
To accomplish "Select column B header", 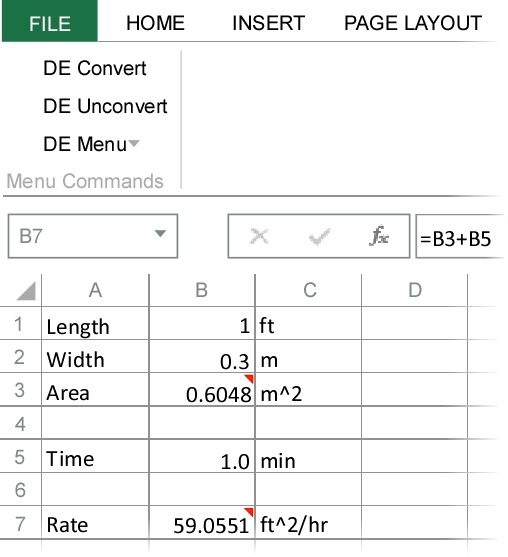I will click(202, 290).
